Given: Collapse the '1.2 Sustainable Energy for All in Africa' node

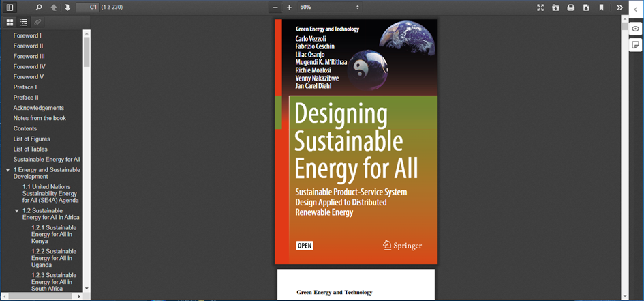Looking at the screenshot, I should click(x=16, y=210).
